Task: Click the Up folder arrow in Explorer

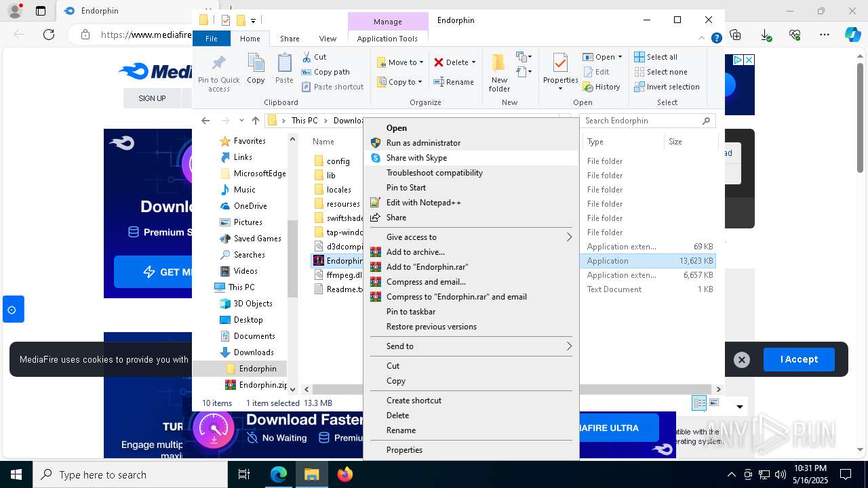Action: tap(255, 121)
